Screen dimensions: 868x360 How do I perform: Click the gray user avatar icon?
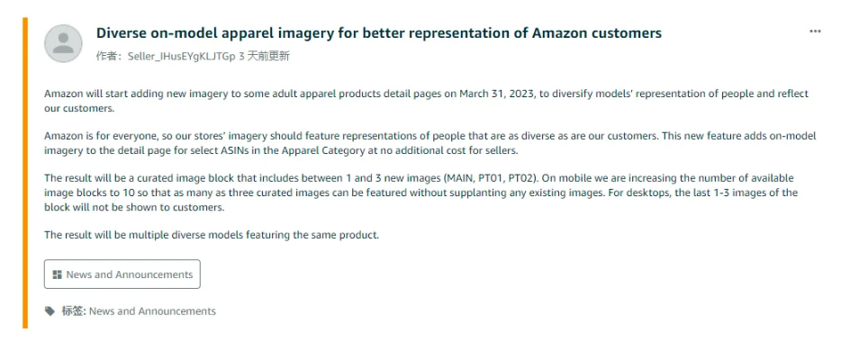63,43
